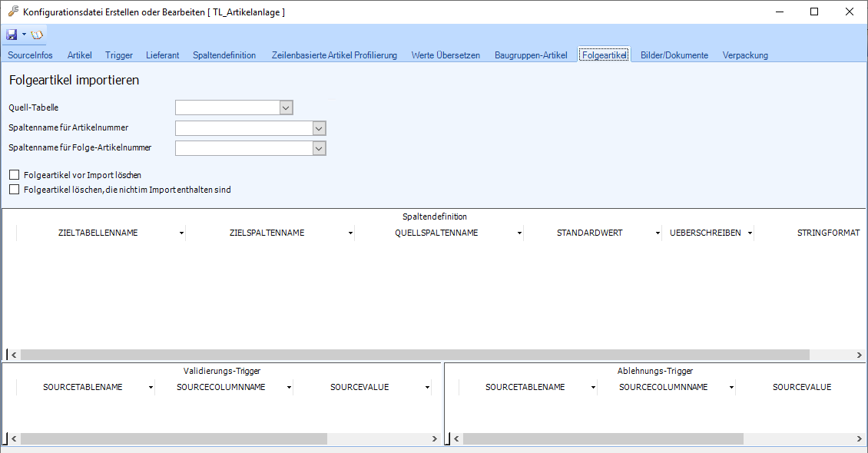This screenshot has height=453, width=868.
Task: Click UEBERSCHREIBEN column filter arrow
Action: click(750, 233)
